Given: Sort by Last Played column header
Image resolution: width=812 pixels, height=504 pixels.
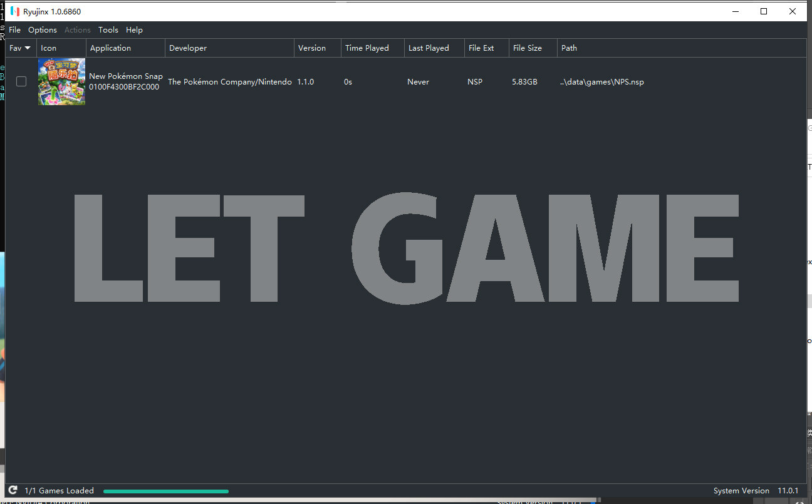Looking at the screenshot, I should click(429, 48).
